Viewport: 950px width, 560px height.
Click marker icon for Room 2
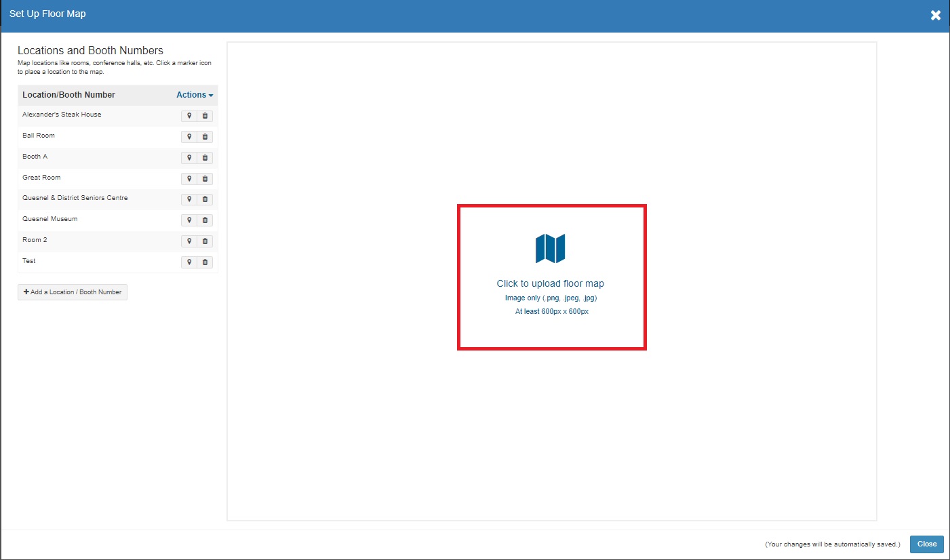coord(189,241)
